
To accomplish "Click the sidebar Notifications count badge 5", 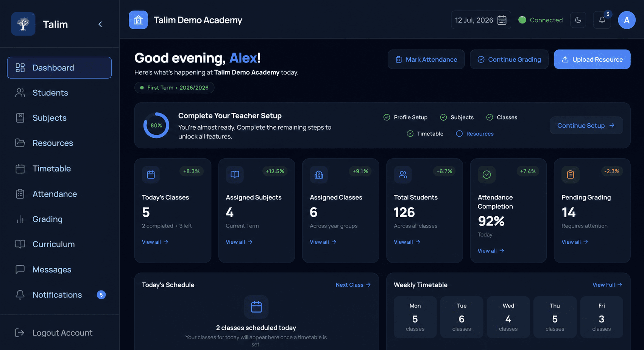I will pos(101,295).
